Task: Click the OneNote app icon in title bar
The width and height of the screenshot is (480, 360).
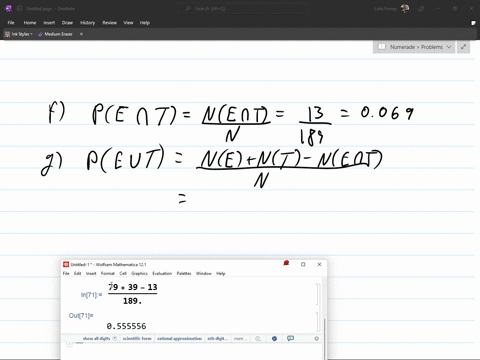Action: click(9, 8)
